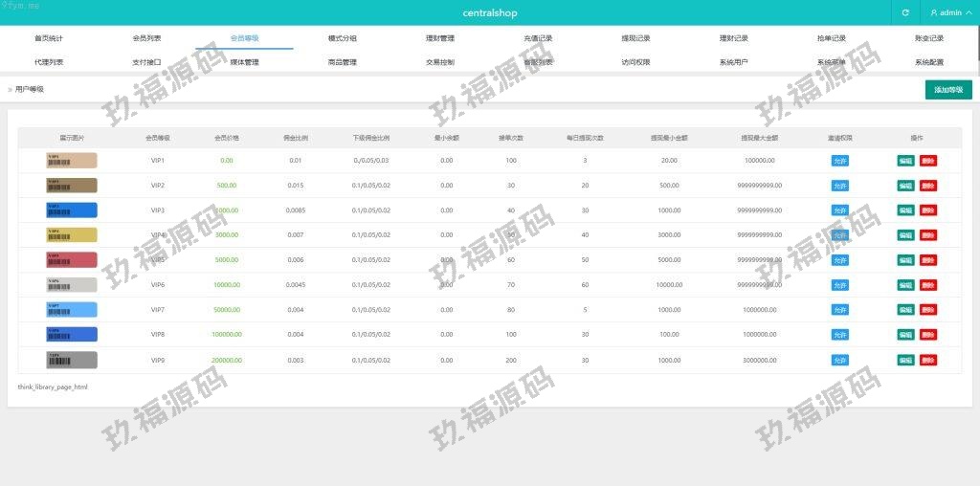The height and width of the screenshot is (486, 980).
Task: Switch to the 首页统计 tab
Action: coord(49,38)
